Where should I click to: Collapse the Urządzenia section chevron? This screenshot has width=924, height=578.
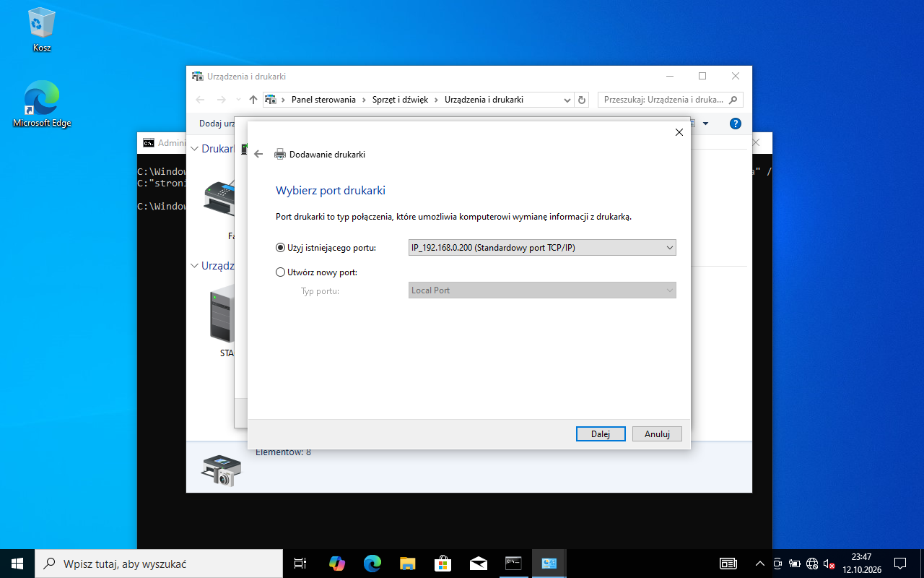pyautogui.click(x=194, y=266)
